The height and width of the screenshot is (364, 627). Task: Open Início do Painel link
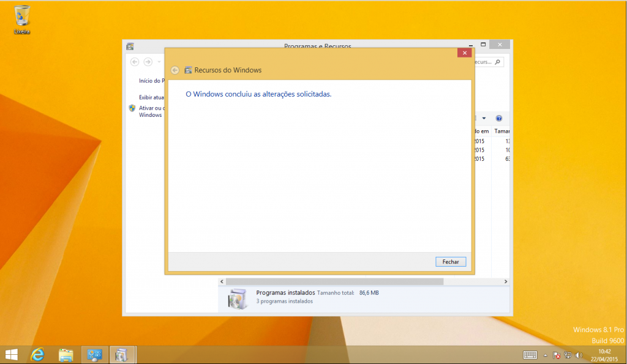[152, 81]
